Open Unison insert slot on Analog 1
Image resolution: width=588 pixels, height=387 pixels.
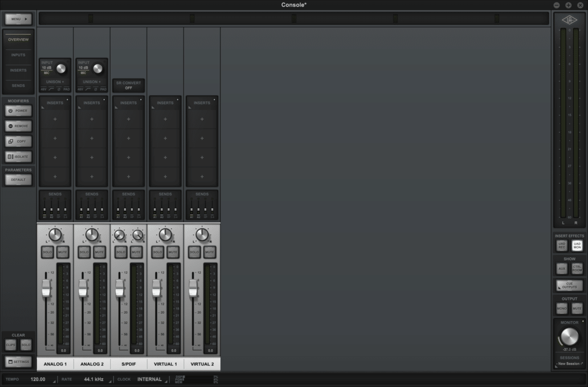pos(55,82)
